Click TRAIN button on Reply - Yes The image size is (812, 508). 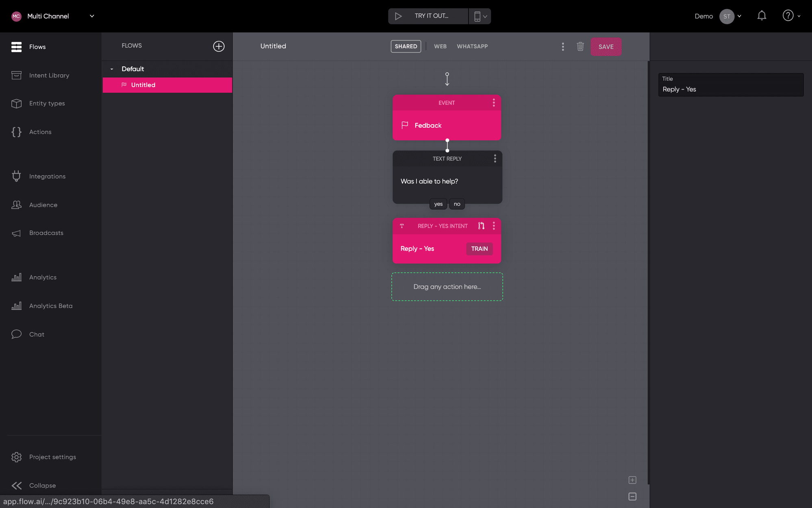tap(479, 249)
